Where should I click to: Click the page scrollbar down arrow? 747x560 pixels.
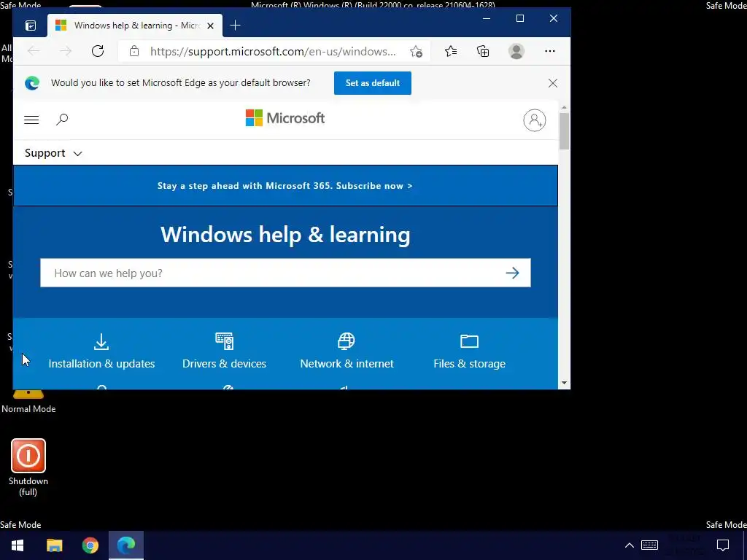click(564, 383)
